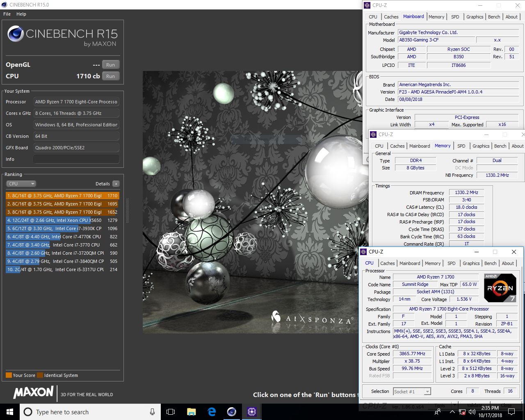Open CPU tab in Memory CPU-Z window
This screenshot has height=420, width=525.
click(379, 146)
